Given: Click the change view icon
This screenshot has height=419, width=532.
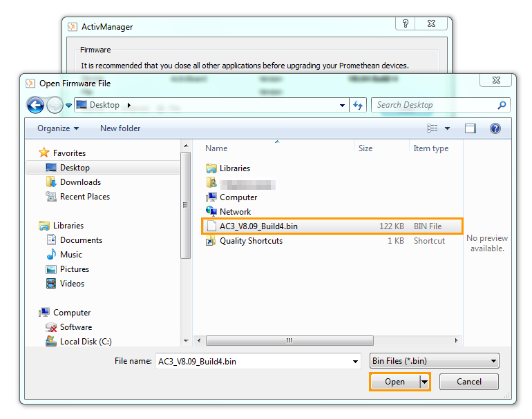Looking at the screenshot, I should pyautogui.click(x=433, y=128).
